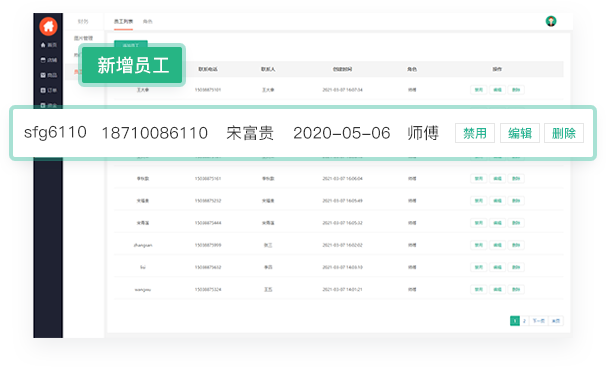Disable the employee with phone 15038875101

click(x=478, y=90)
